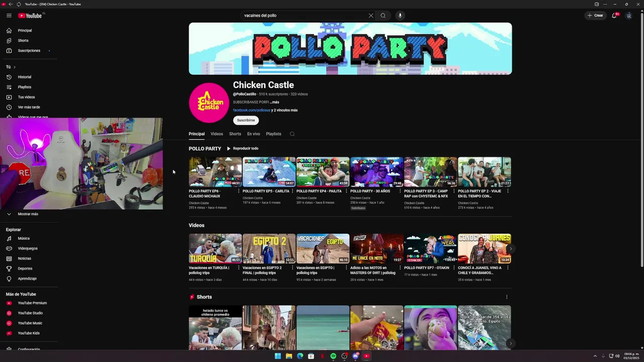Open options menu for POLLO PARTY EP4 - PAILITA
This screenshot has height=362, width=644.
346,191
